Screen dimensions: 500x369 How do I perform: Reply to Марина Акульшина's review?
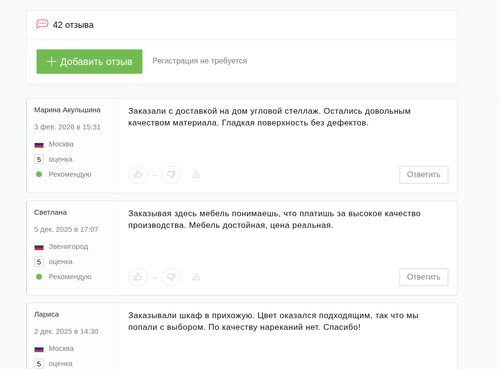click(424, 175)
